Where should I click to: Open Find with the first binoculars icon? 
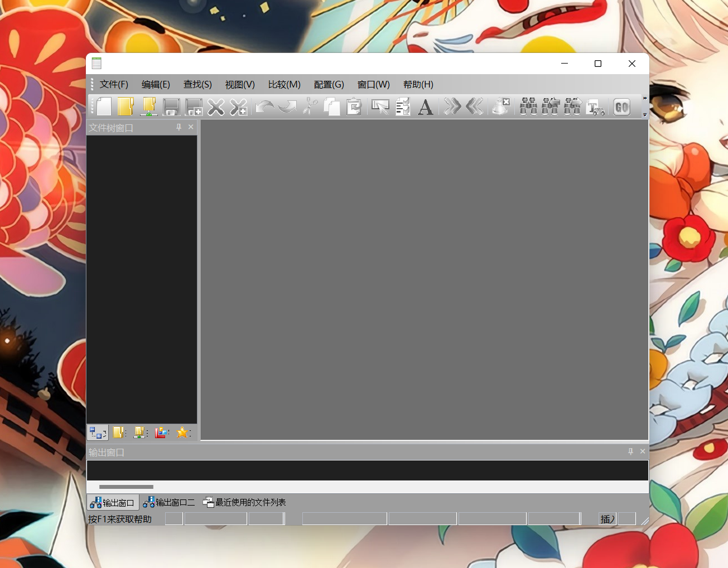coord(528,106)
